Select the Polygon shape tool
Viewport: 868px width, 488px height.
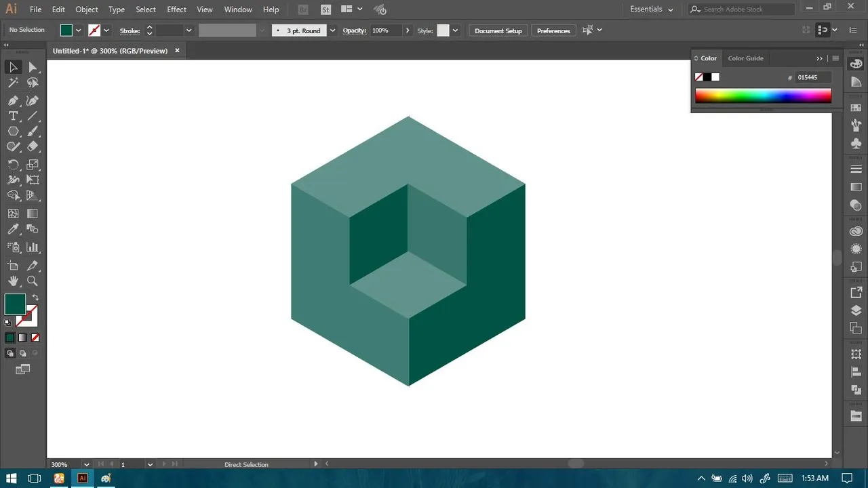tap(13, 131)
